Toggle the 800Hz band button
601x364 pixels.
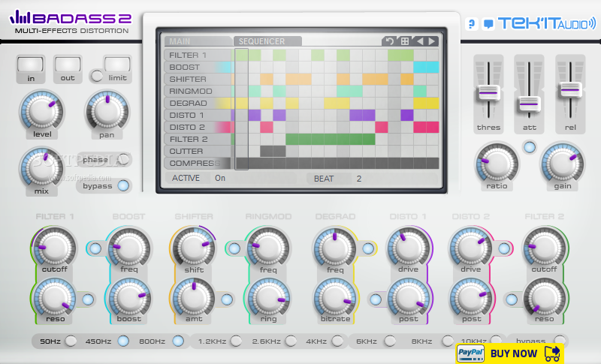click(x=178, y=341)
